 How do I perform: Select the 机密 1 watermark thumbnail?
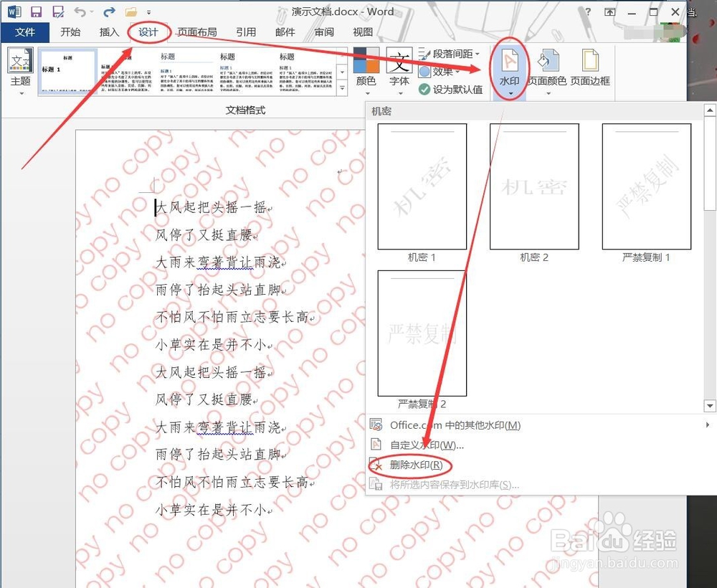422,186
